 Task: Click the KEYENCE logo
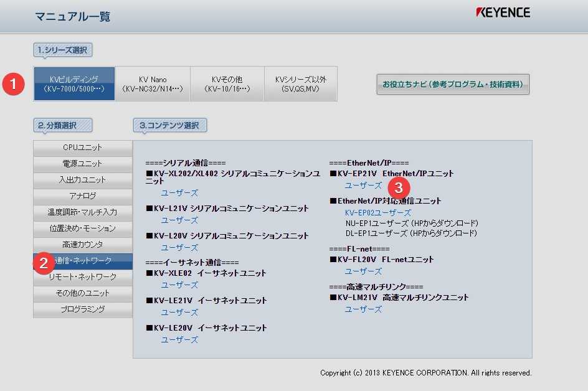click(x=503, y=12)
